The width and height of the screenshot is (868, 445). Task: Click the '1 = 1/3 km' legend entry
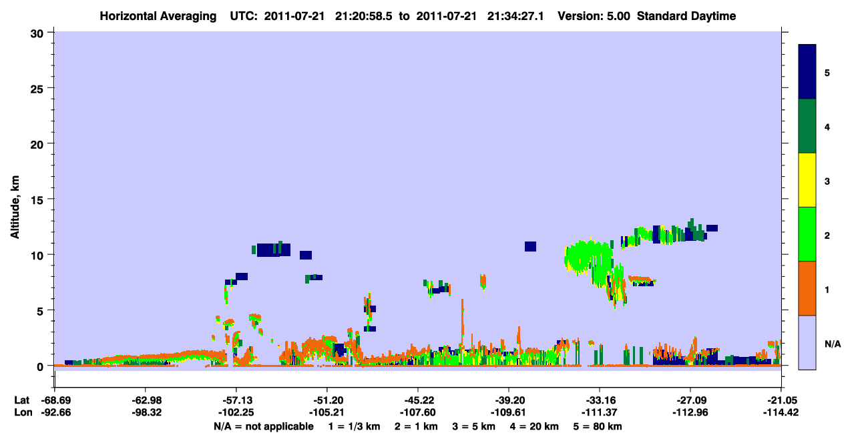pos(355,426)
